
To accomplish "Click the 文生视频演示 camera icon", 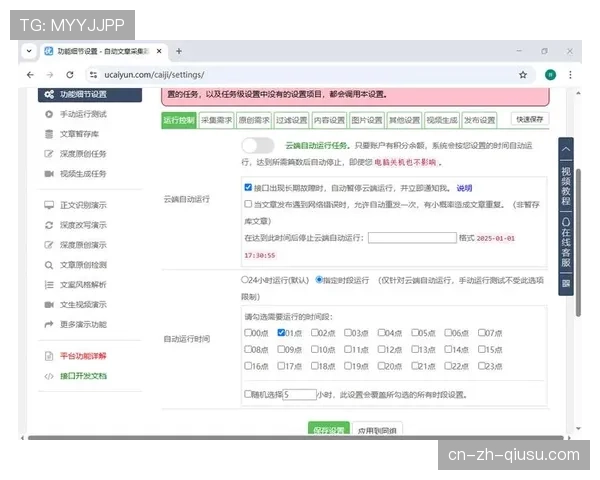I will point(49,305).
